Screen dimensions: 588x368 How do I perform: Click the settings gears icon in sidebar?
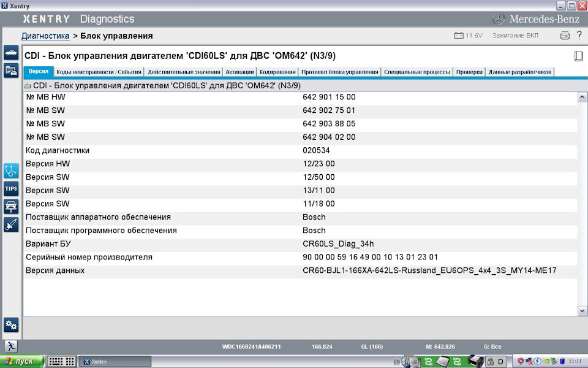pos(11,324)
